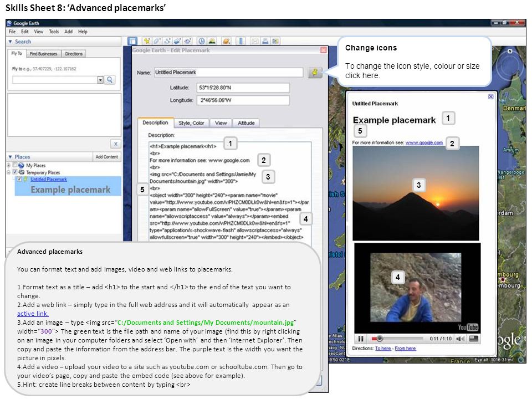
Task: Click the 0:11 / 1:10 video time display
Action: click(x=441, y=339)
